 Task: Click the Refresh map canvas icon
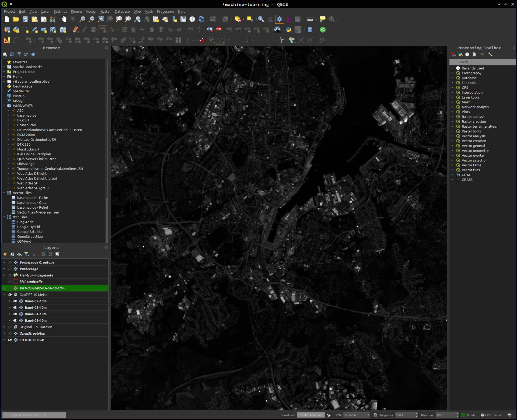pos(201,19)
